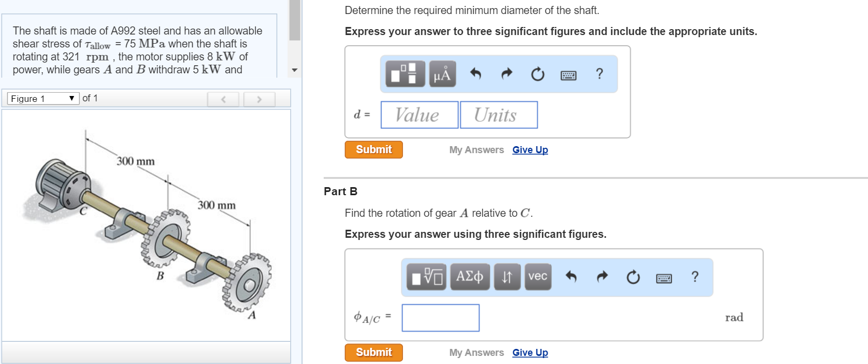Click the Value input field for d

click(419, 115)
